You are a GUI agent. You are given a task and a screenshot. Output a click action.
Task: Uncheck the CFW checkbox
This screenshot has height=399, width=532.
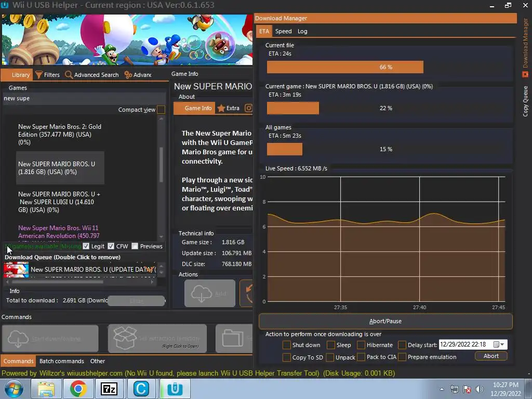(x=111, y=246)
